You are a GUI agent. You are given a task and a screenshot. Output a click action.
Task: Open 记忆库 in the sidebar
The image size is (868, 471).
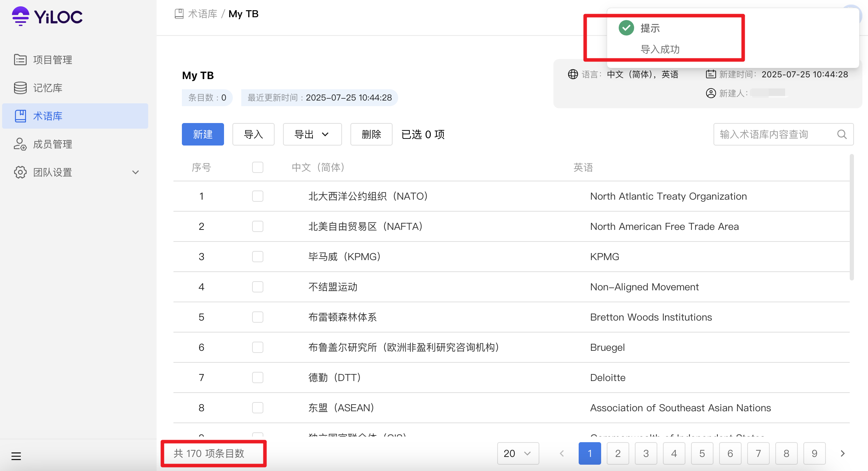click(x=75, y=88)
